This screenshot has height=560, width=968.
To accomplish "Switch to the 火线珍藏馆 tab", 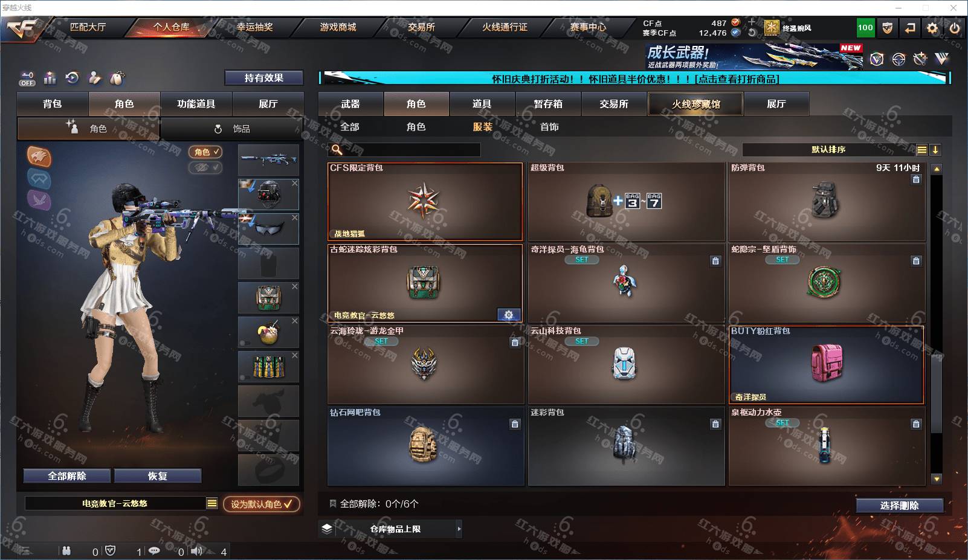I will (x=695, y=104).
